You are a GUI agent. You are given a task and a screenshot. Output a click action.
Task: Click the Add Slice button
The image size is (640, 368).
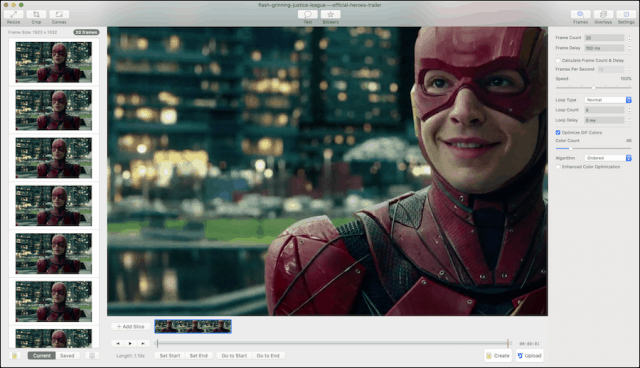131,326
